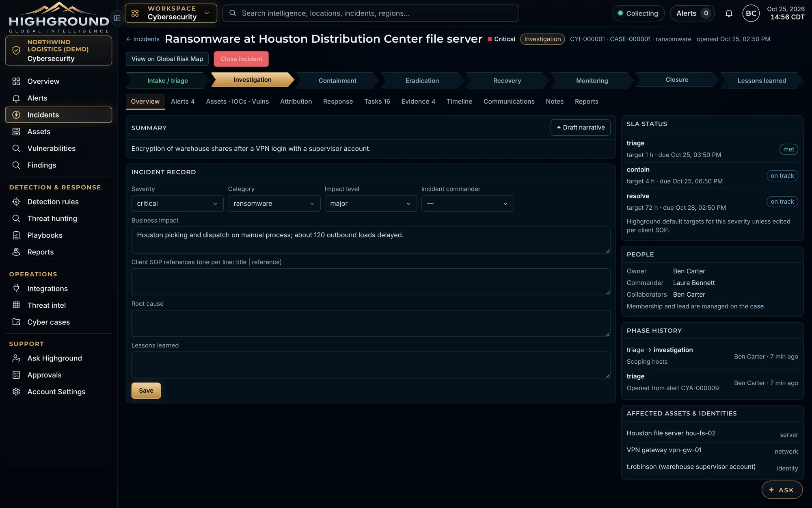Open the Impact level dropdown
This screenshot has width=812, height=508.
371,204
